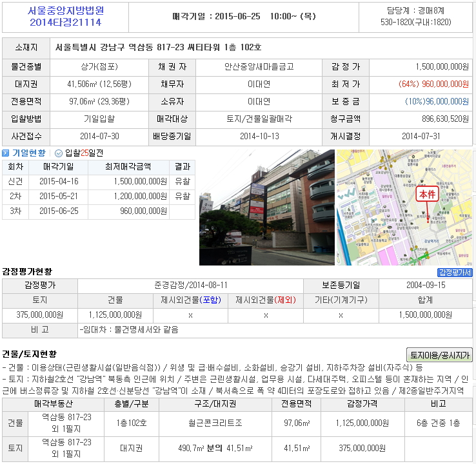
Task: Open the 감정평가서 appraisal report button
Action: pyautogui.click(x=455, y=273)
